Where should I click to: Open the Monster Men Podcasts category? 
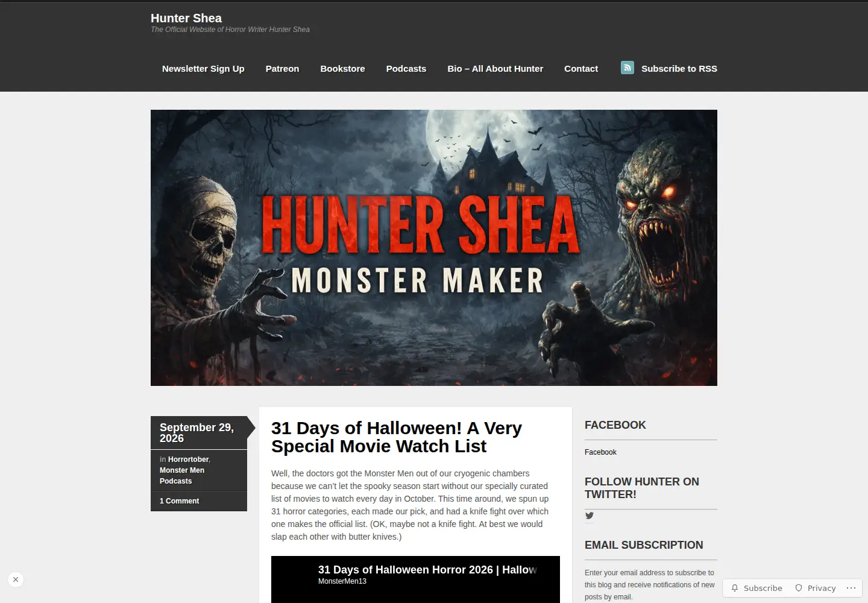[182, 476]
